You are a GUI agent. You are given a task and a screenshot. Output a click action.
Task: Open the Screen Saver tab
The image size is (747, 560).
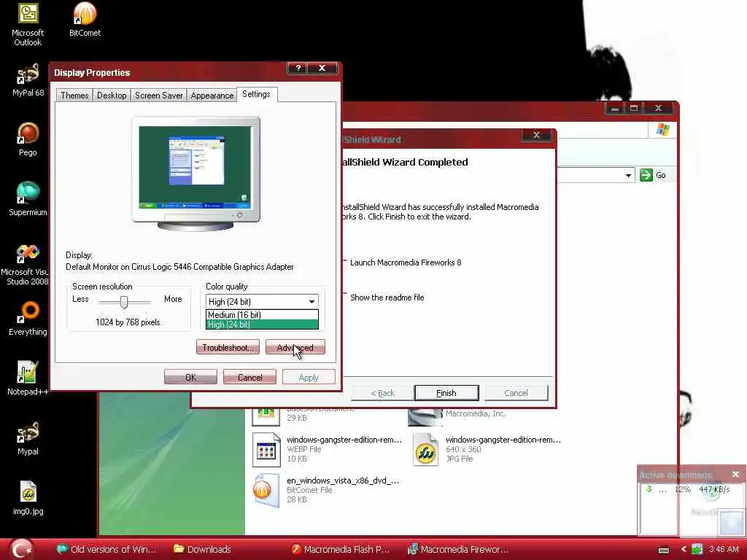pyautogui.click(x=158, y=96)
